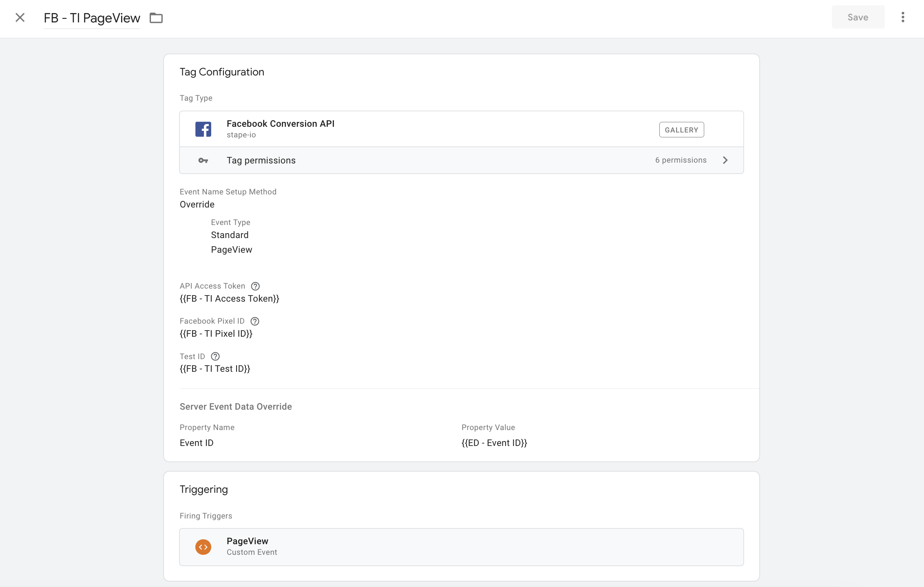Click the Custom Event trigger type label
This screenshot has height=587, width=924.
[x=252, y=552]
